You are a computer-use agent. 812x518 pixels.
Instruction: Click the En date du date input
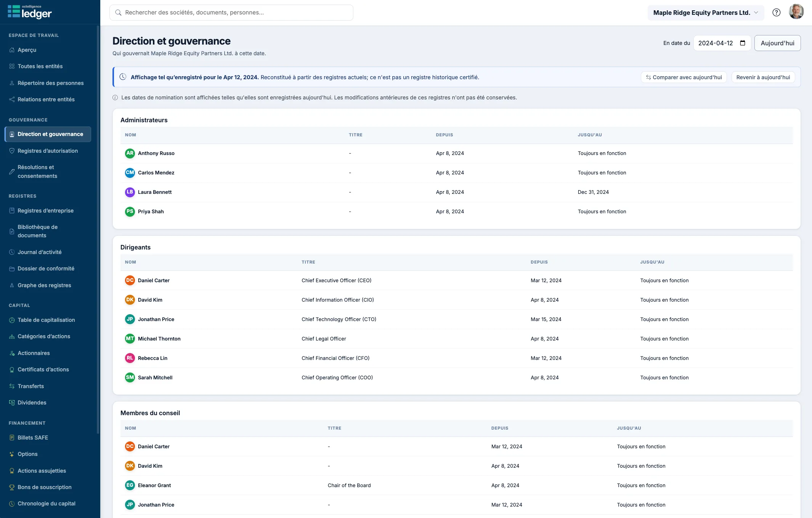coord(722,43)
